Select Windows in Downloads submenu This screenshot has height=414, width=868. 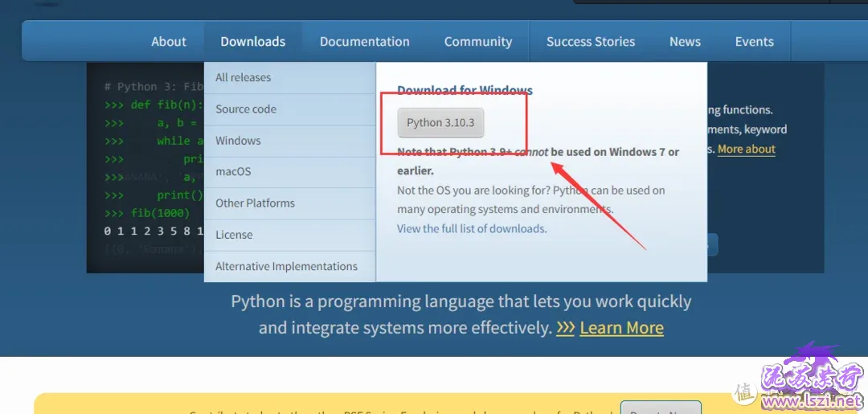[290, 141]
